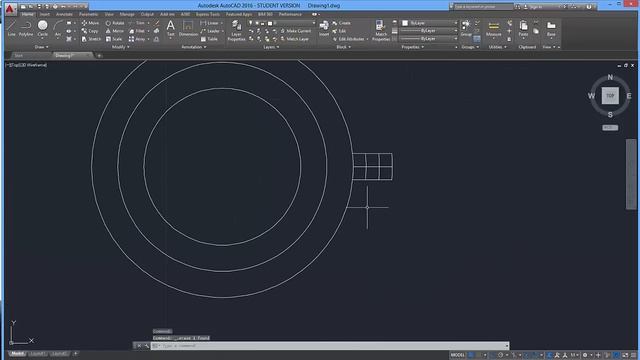Choose the Copy command
This screenshot has width=640, height=360.
click(x=90, y=31)
